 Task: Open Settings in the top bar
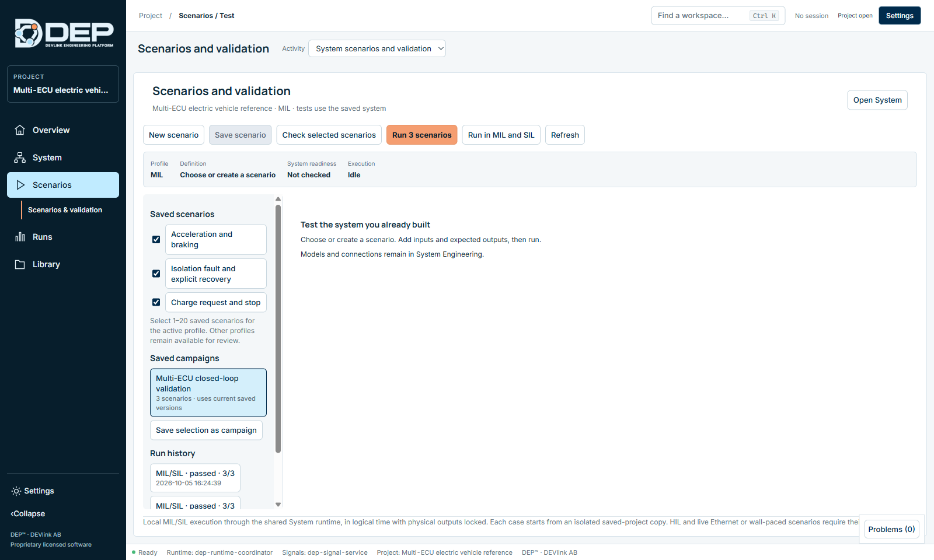click(900, 16)
